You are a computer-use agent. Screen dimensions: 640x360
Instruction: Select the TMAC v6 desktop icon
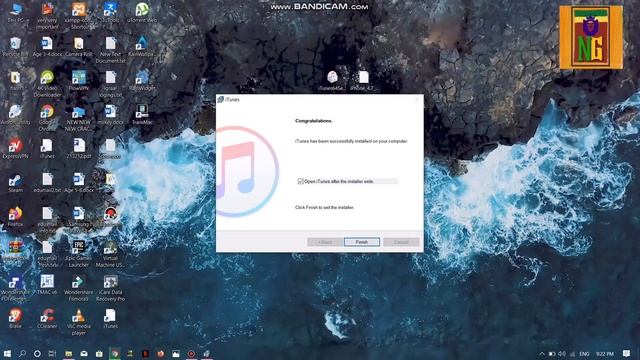[47, 285]
